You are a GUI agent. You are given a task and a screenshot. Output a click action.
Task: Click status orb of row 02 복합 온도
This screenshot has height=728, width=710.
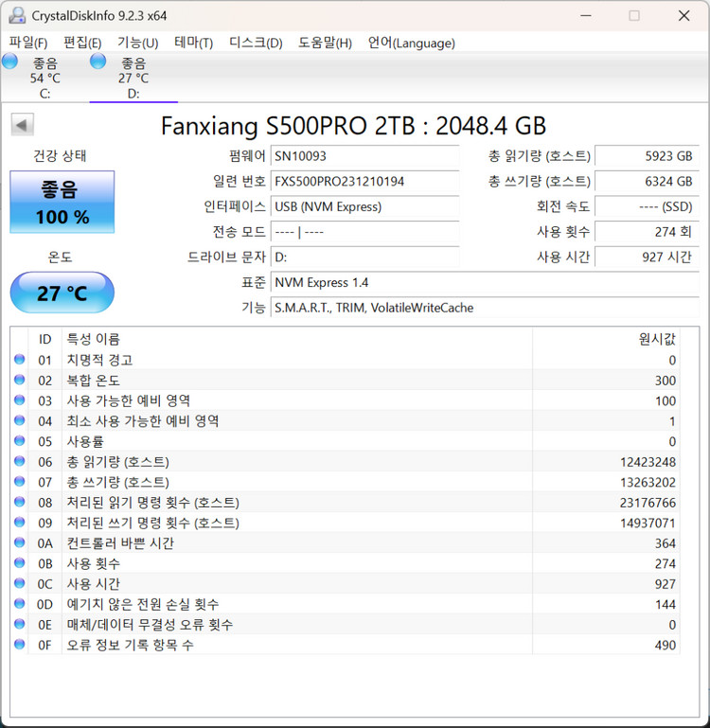click(20, 380)
